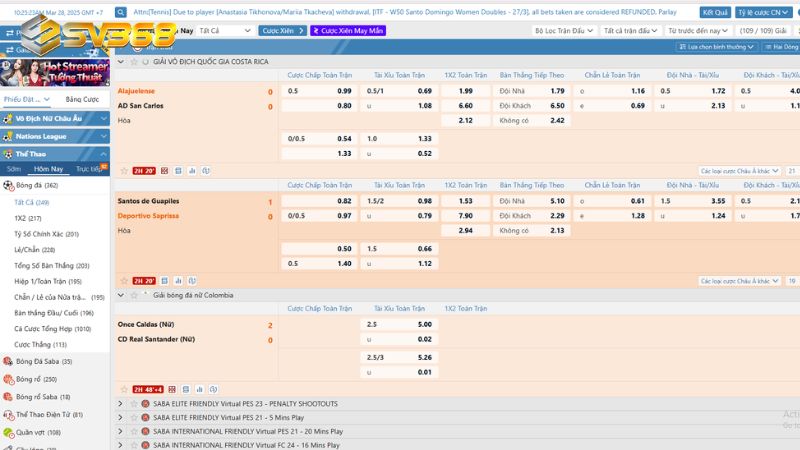Viewport: 800px width, 450px height.
Task: Switch to the Sớm tab
Action: coord(14,169)
